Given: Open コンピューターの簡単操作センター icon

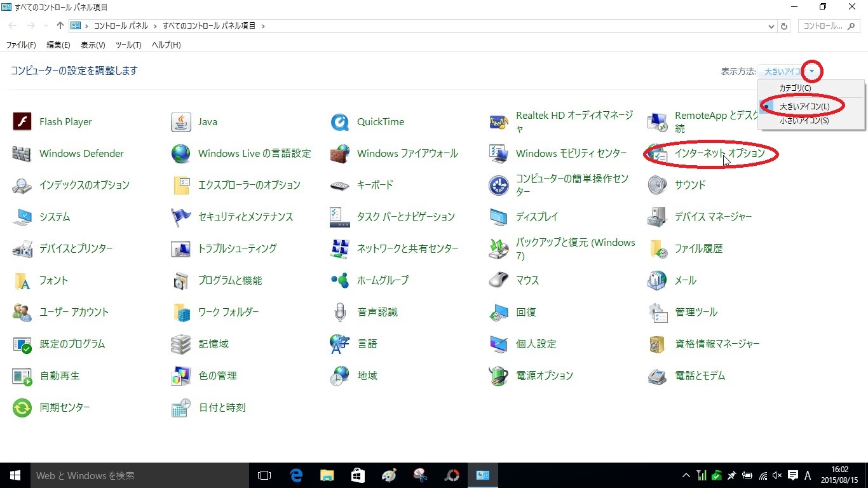Looking at the screenshot, I should pos(499,185).
